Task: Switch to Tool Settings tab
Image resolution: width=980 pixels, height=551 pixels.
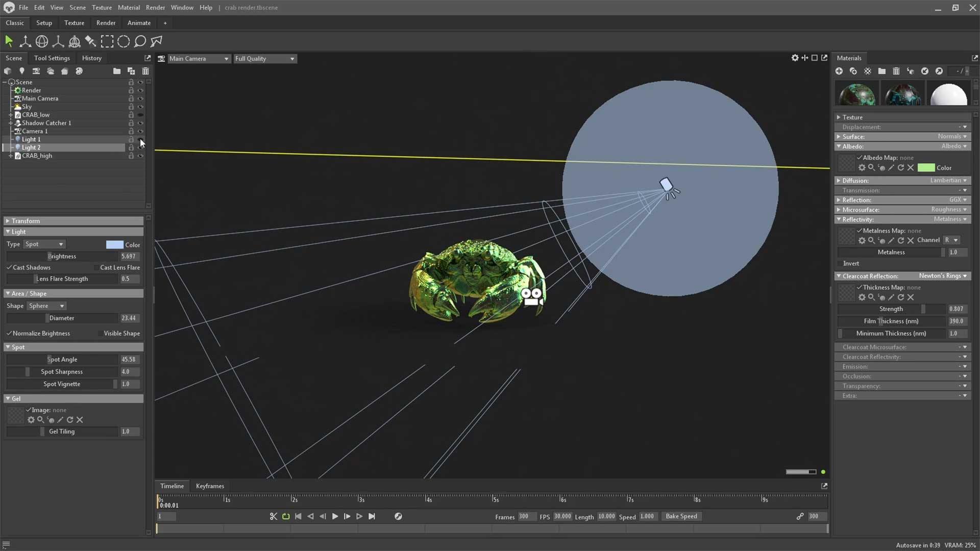Action: tap(52, 58)
